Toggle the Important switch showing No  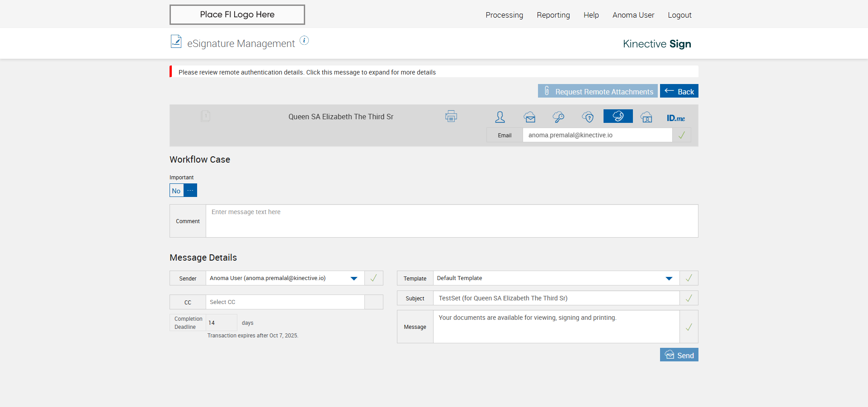click(x=183, y=191)
